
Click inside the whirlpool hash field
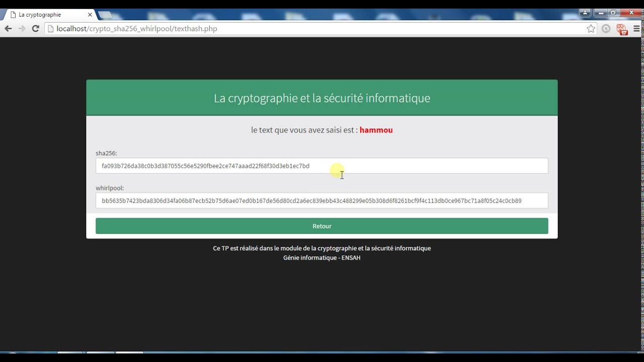coord(322,201)
